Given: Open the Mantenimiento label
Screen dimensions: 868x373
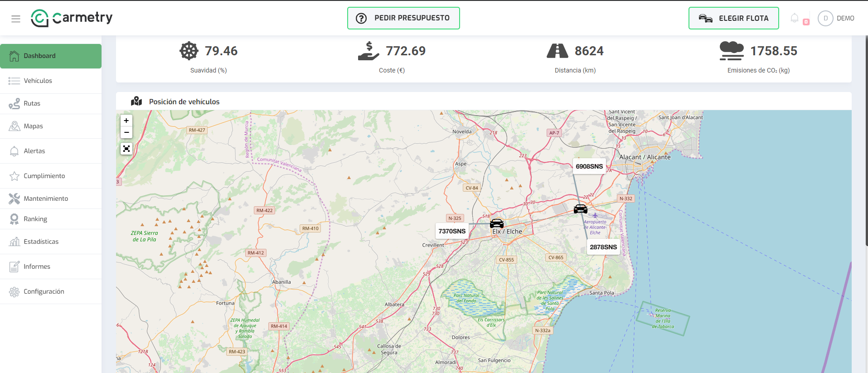Looking at the screenshot, I should pos(46,199).
